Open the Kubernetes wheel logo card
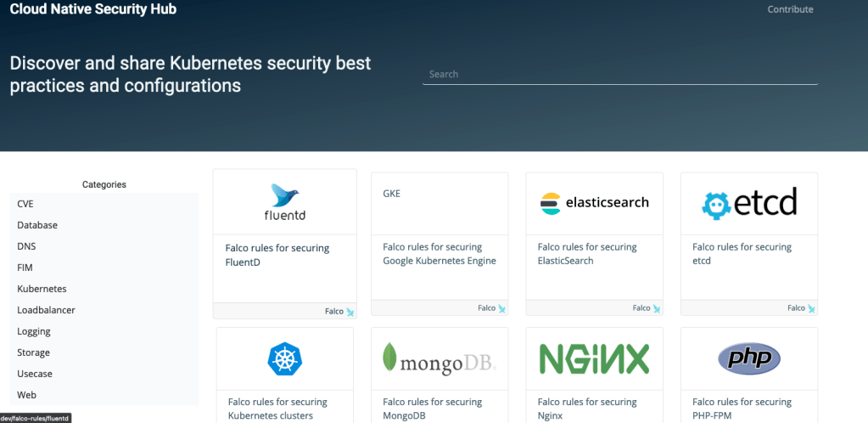Viewport: 868px width, 423px height. 284,358
